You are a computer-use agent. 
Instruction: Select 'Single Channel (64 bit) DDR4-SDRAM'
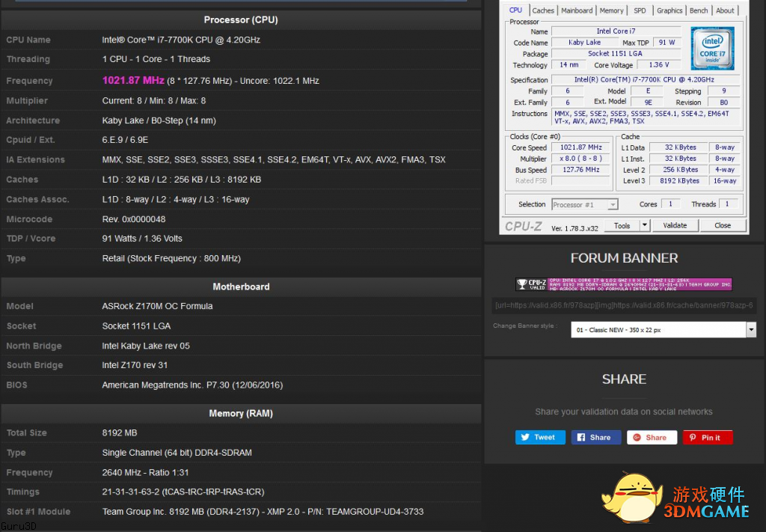pos(177,453)
